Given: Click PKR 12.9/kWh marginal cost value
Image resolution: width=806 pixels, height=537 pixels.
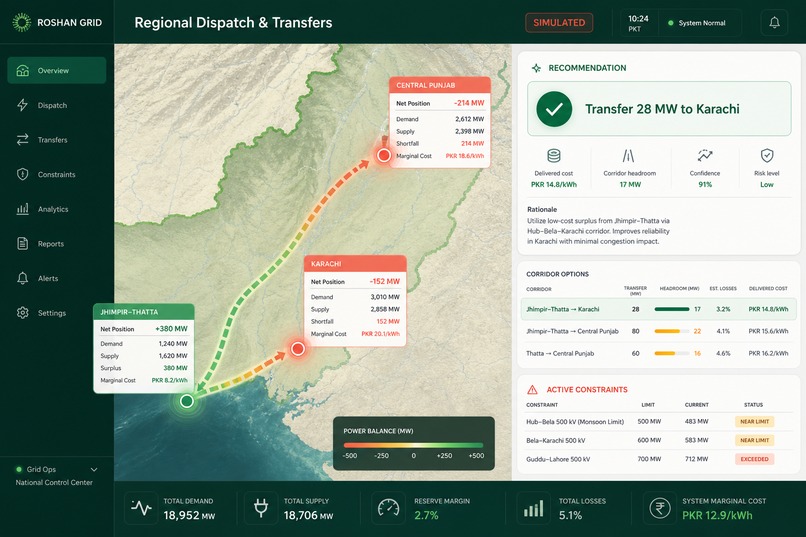Looking at the screenshot, I should (717, 515).
